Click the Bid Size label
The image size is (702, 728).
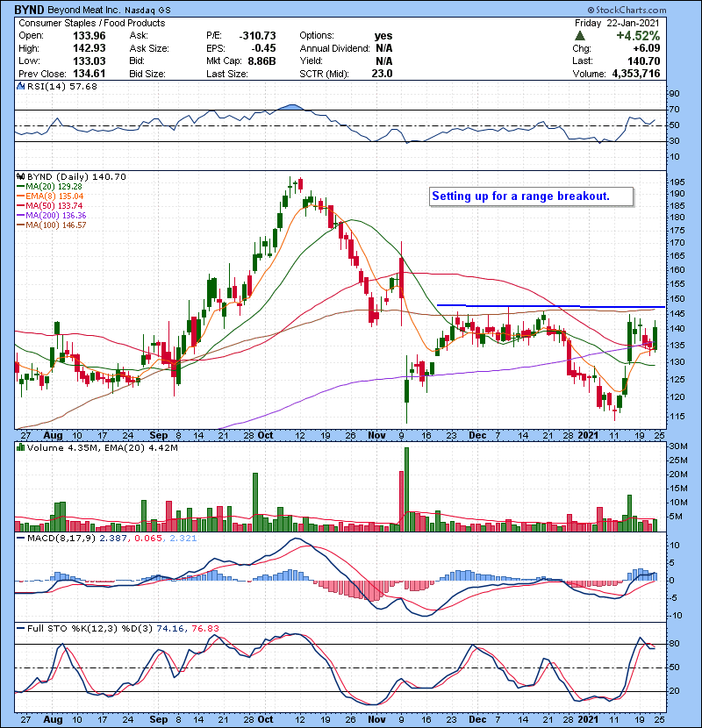pos(147,74)
